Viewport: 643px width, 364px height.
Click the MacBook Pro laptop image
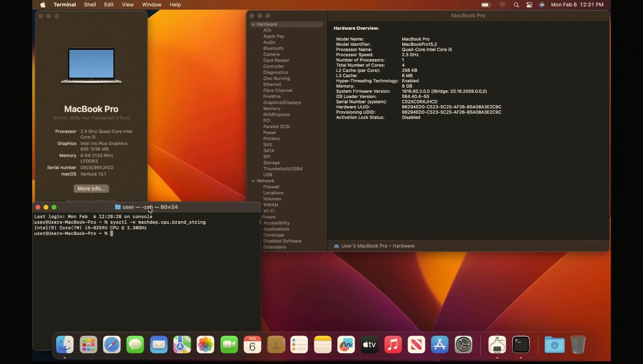click(91, 65)
